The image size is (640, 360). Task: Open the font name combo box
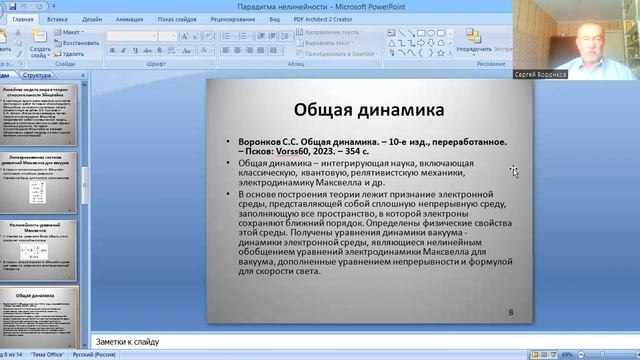click(x=131, y=36)
